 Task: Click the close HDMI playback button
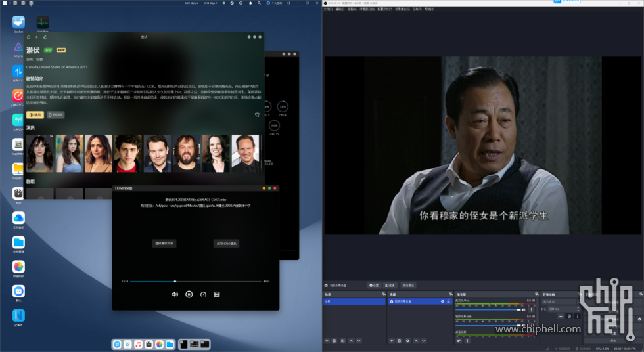pos(226,243)
